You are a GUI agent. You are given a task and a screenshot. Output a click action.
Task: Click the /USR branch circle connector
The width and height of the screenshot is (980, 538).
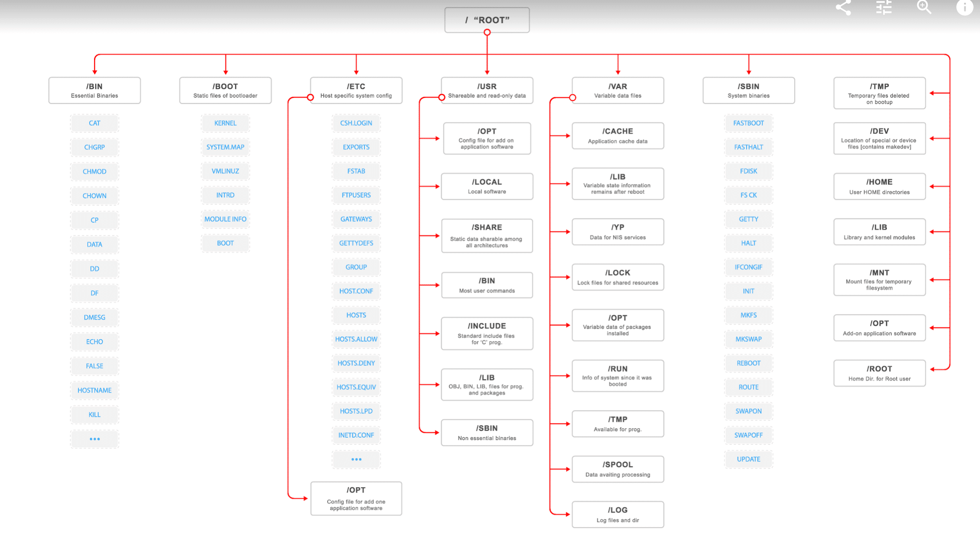442,97
